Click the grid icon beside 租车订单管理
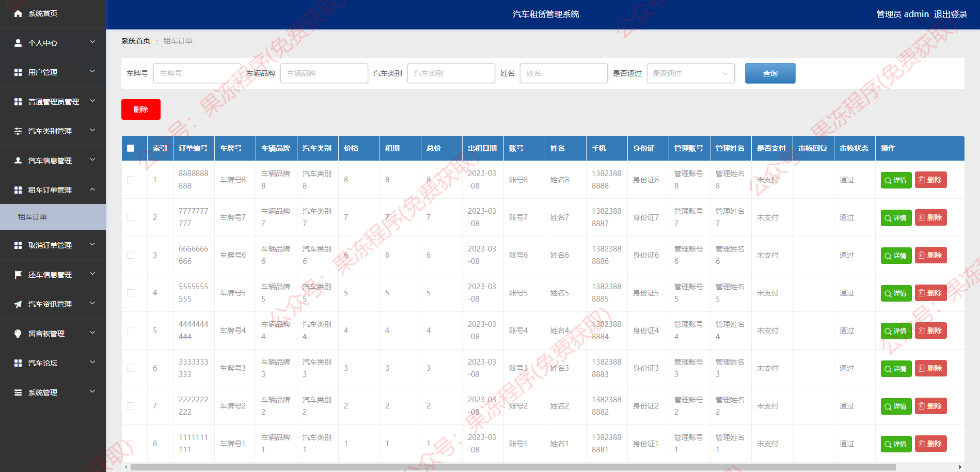 (x=18, y=190)
